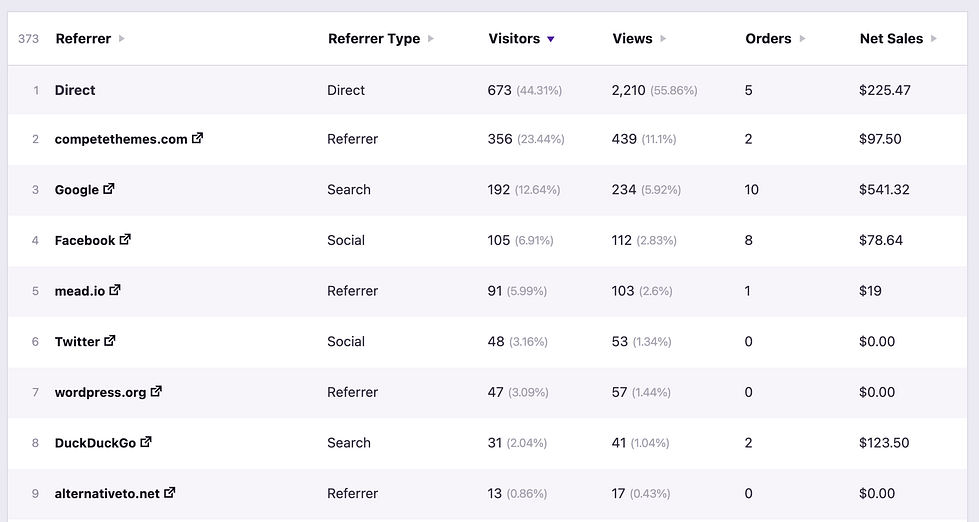Open external link icon next to competethemes.com
Image resolution: width=979 pixels, height=522 pixels.
click(x=197, y=139)
